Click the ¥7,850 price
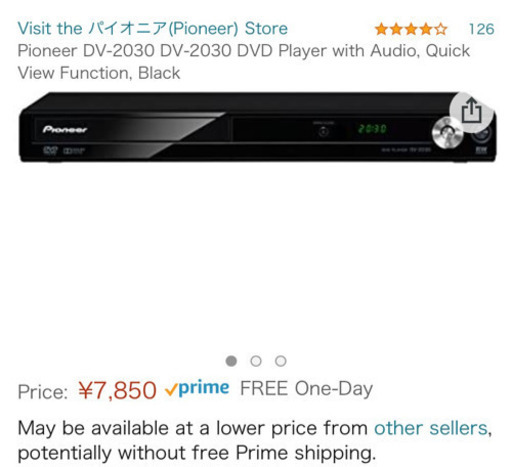This screenshot has width=512, height=467. (117, 390)
